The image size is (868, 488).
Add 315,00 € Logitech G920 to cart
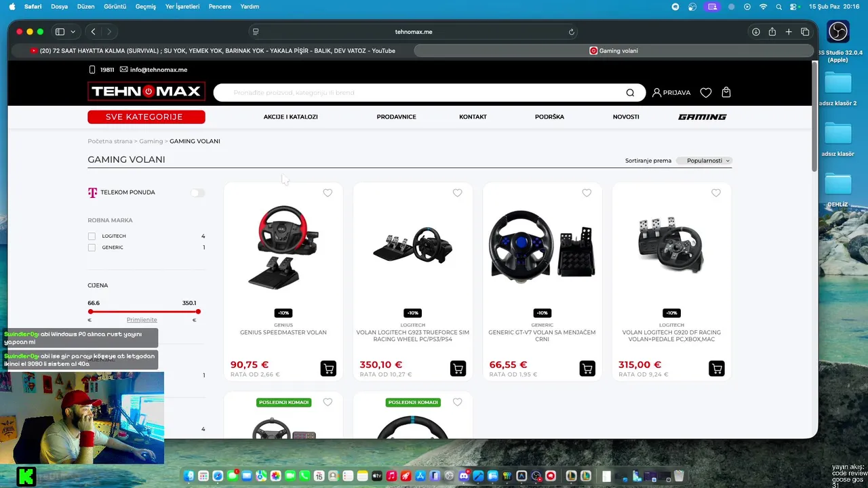click(717, 369)
